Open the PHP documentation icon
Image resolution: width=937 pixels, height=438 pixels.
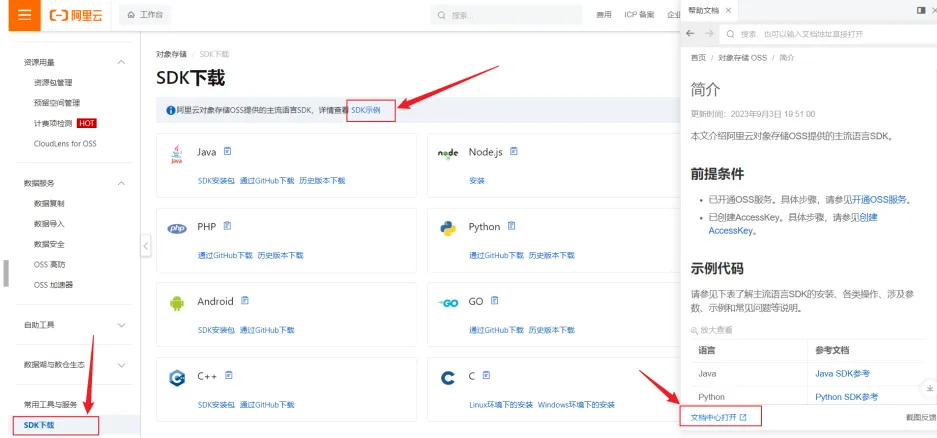coord(227,226)
